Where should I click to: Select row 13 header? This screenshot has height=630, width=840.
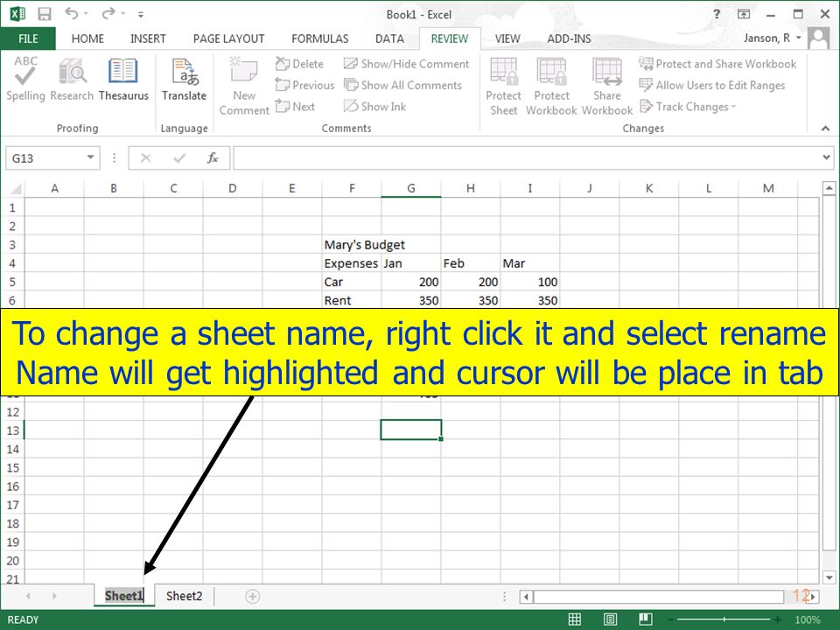click(x=13, y=430)
